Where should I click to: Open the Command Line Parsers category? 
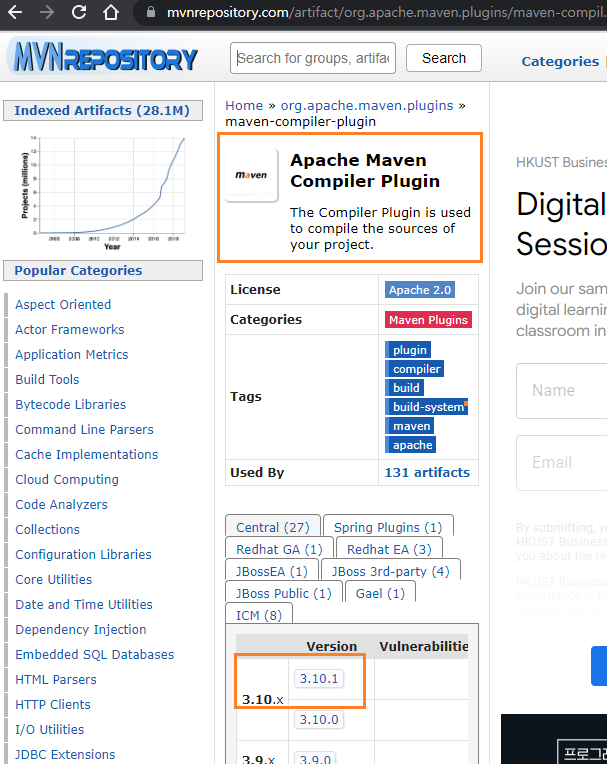tap(84, 429)
